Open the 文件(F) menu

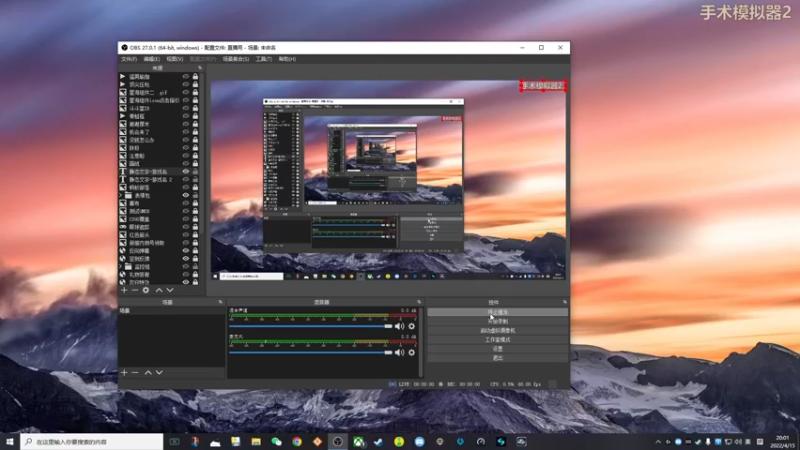[x=129, y=59]
